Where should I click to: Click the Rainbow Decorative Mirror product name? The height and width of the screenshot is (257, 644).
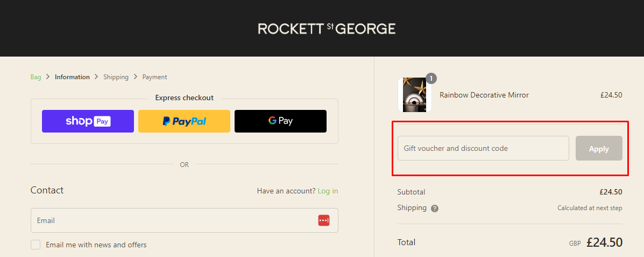click(484, 95)
